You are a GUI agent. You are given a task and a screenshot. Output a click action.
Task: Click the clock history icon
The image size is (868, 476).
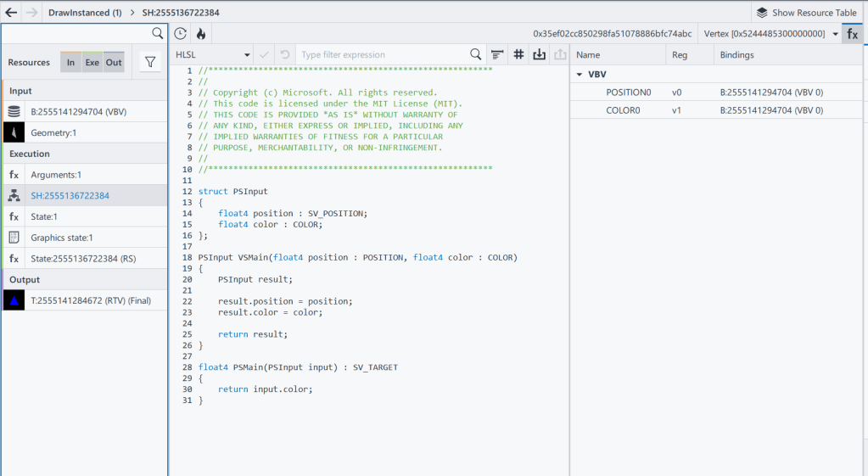(181, 34)
